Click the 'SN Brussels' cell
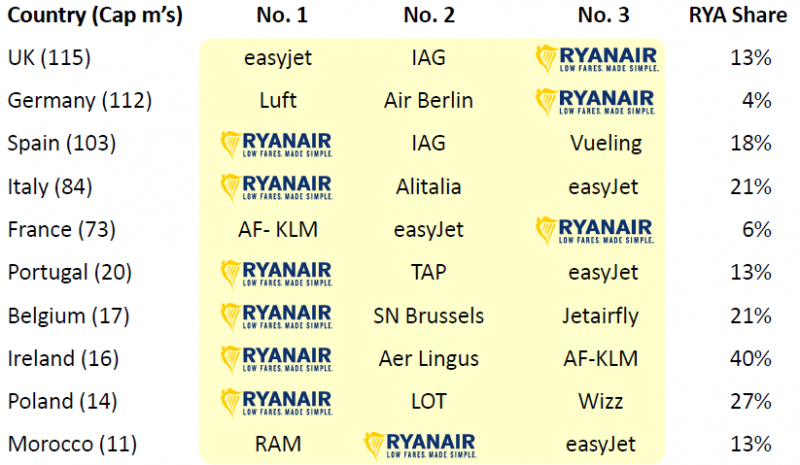This screenshot has width=800, height=465. point(429,316)
